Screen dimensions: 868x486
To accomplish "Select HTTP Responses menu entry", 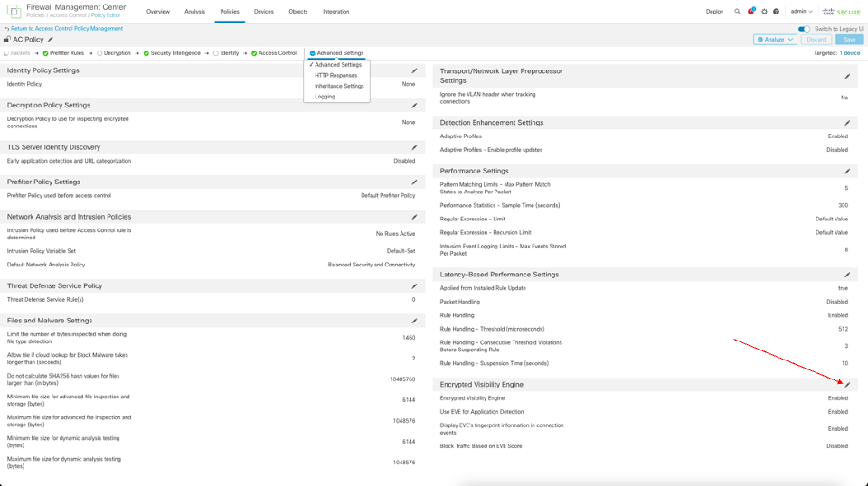I will (x=336, y=75).
